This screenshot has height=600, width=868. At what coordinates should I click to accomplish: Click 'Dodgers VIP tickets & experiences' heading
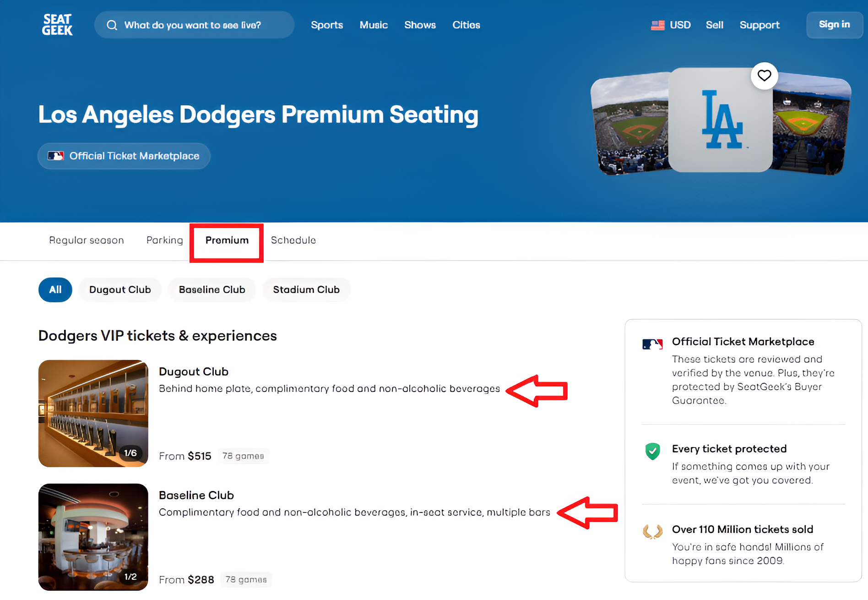(157, 336)
